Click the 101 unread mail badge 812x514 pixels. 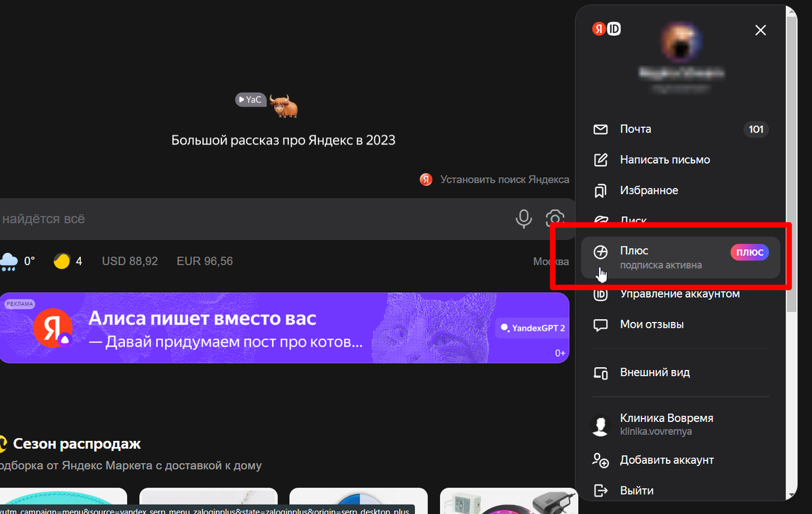click(756, 129)
